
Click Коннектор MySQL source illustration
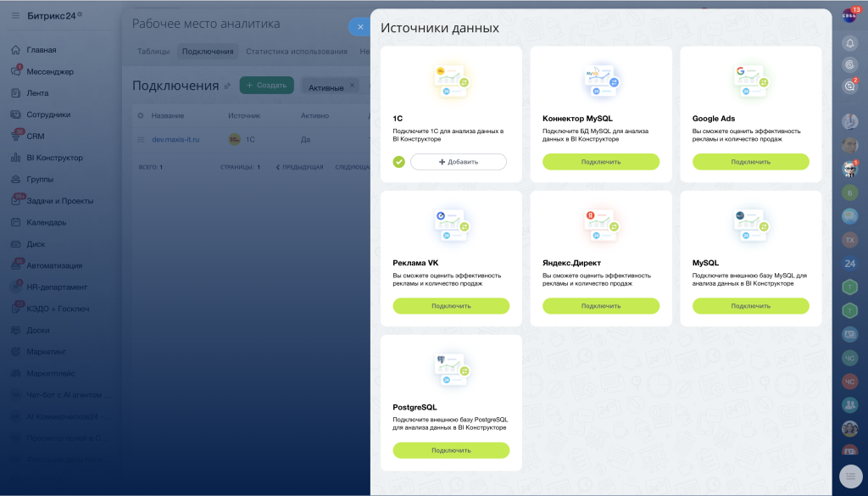[x=601, y=81]
